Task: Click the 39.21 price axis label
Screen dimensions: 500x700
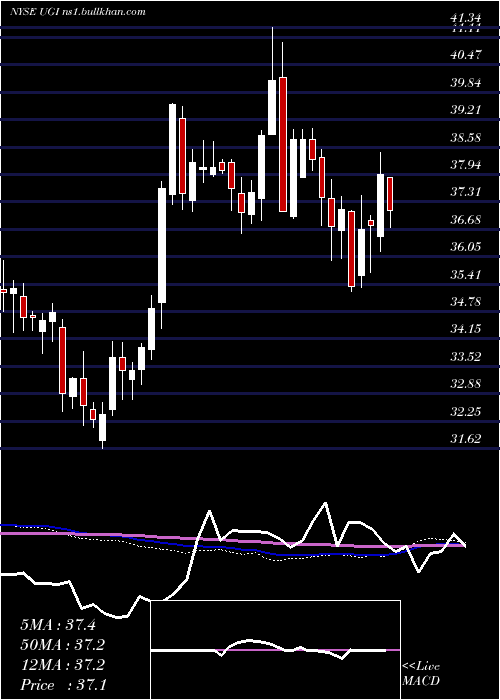Action: coord(466,110)
